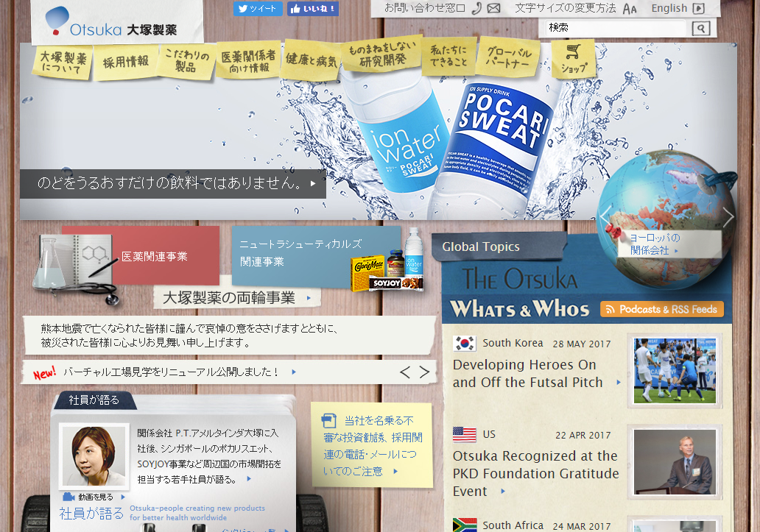Go to next news item arrow
Image resolution: width=760 pixels, height=532 pixels.
424,372
